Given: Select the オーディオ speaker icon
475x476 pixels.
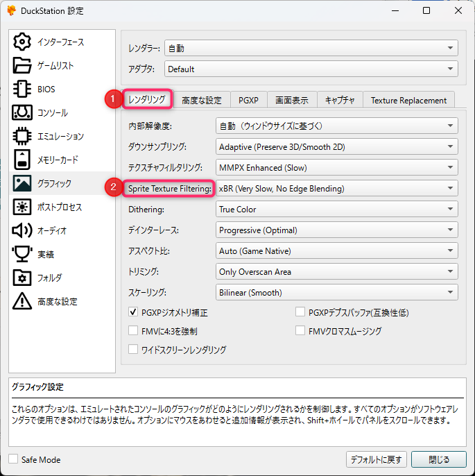Looking at the screenshot, I should (x=23, y=230).
